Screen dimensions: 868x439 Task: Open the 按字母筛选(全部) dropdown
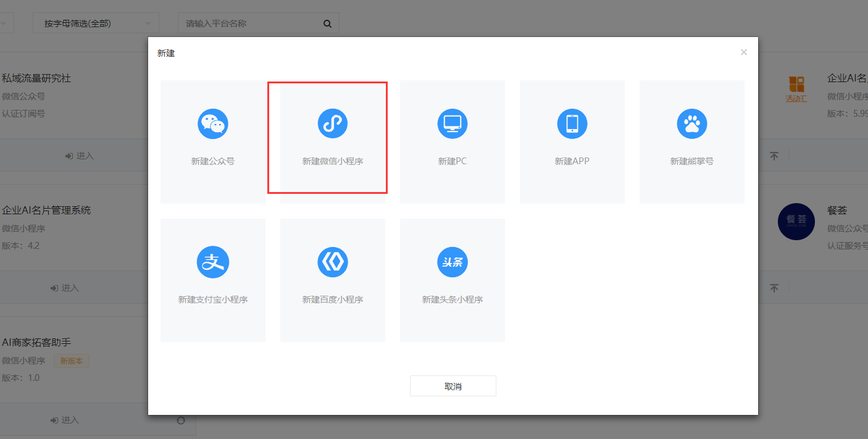pos(96,23)
